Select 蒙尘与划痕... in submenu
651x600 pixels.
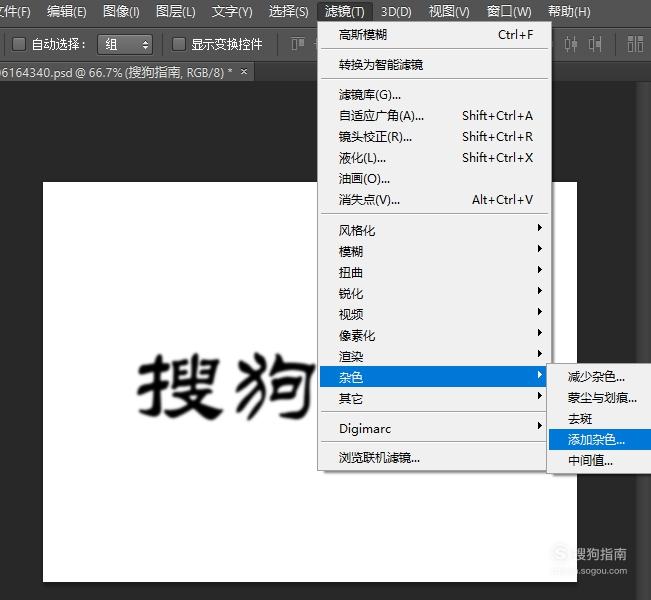[600, 398]
